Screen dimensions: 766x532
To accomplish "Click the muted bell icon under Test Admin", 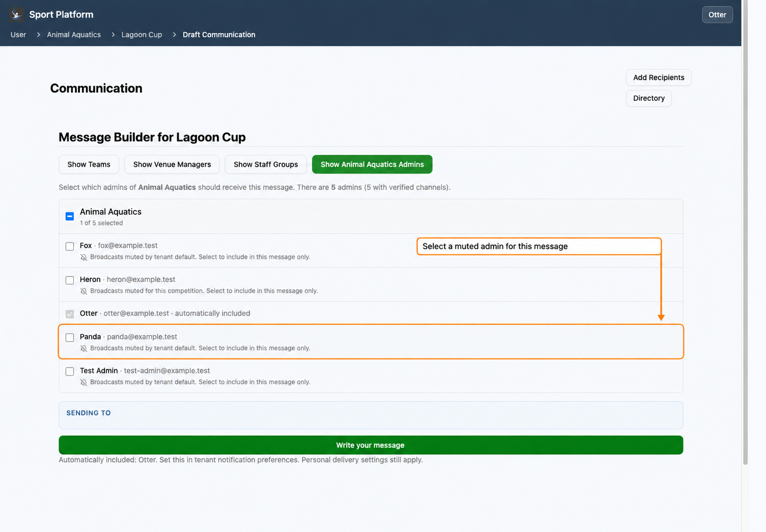I will click(83, 382).
